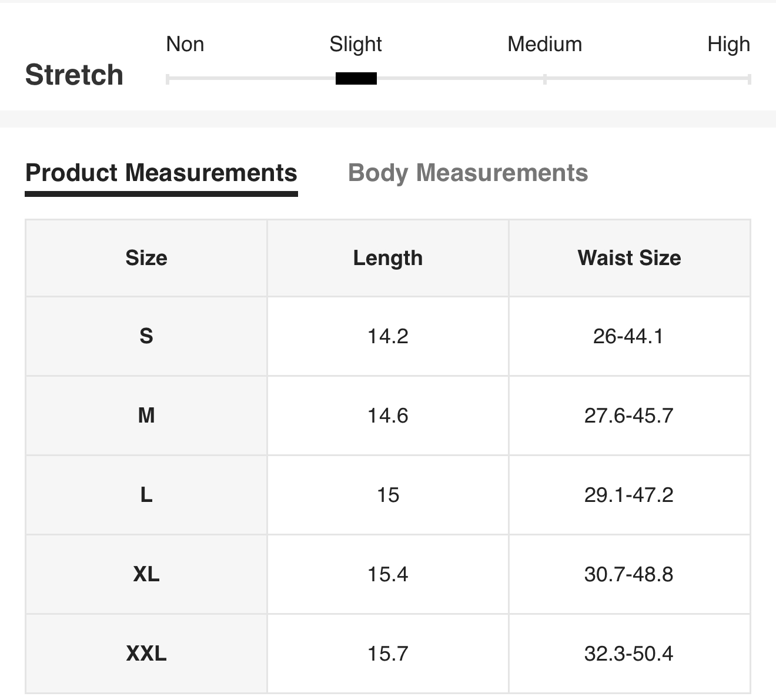Click the Length column header
This screenshot has width=776, height=700.
click(388, 258)
